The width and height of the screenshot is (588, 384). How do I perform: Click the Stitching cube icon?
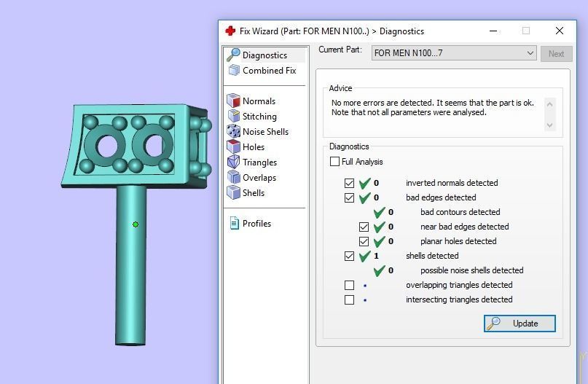[234, 117]
